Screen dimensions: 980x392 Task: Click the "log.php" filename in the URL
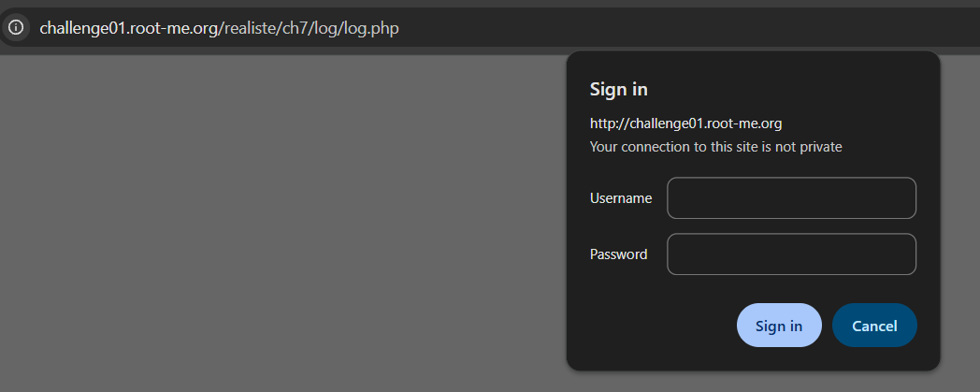[x=372, y=28]
